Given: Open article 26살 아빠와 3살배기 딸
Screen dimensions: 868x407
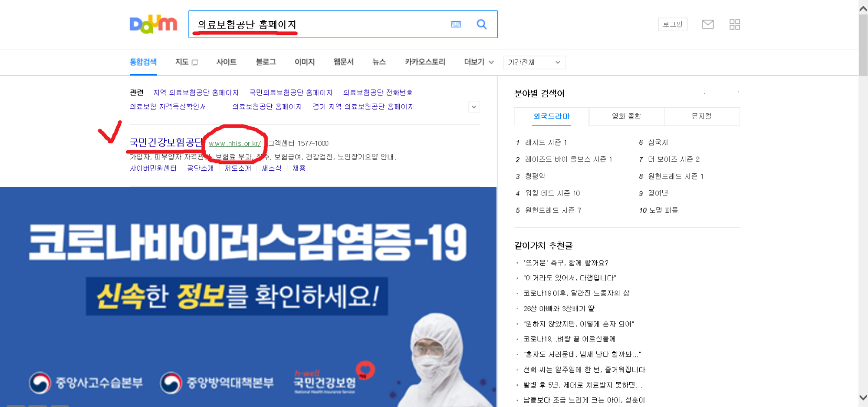Looking at the screenshot, I should (x=559, y=308).
